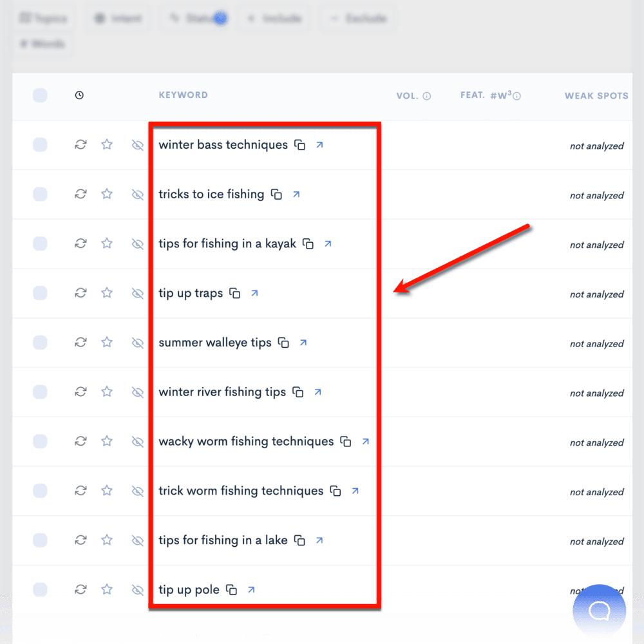
Task: Check the select-all checkbox in the header
Action: point(40,95)
